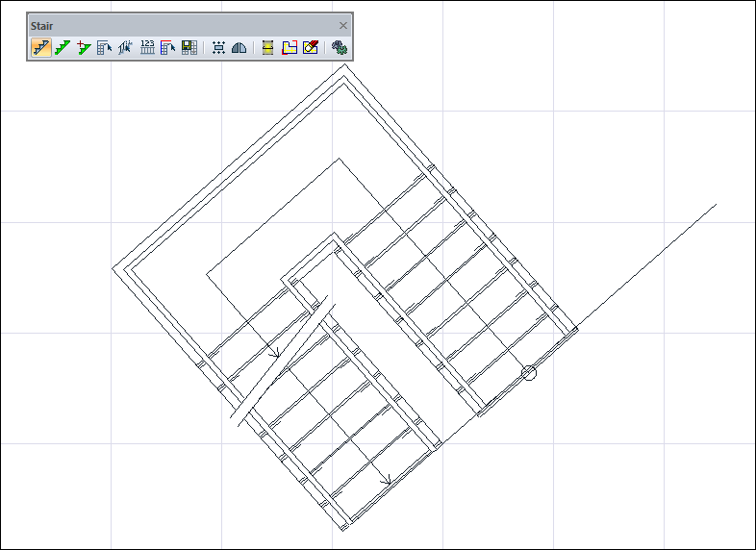Choose the stair edit with cursor icon
756x550 pixels.
pos(104,48)
